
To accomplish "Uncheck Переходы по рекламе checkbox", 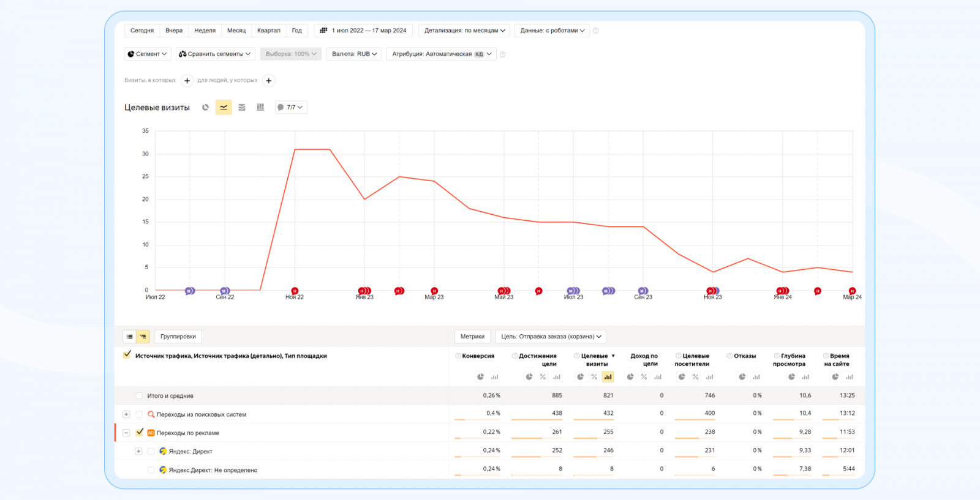I will point(140,432).
